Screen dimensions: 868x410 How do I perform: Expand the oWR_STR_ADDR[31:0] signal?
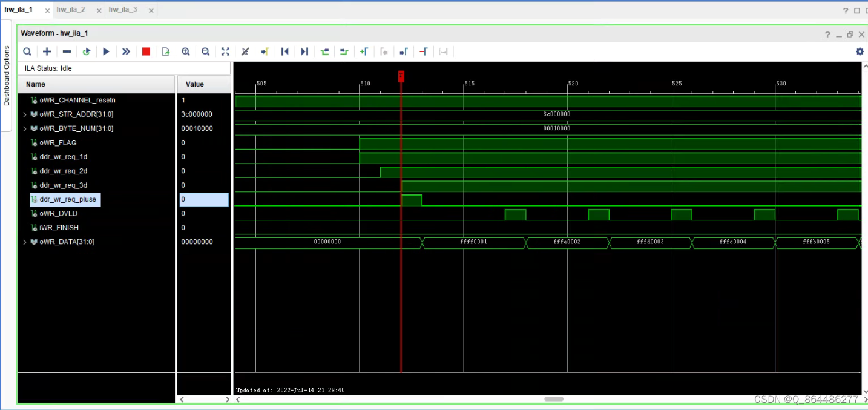point(24,114)
